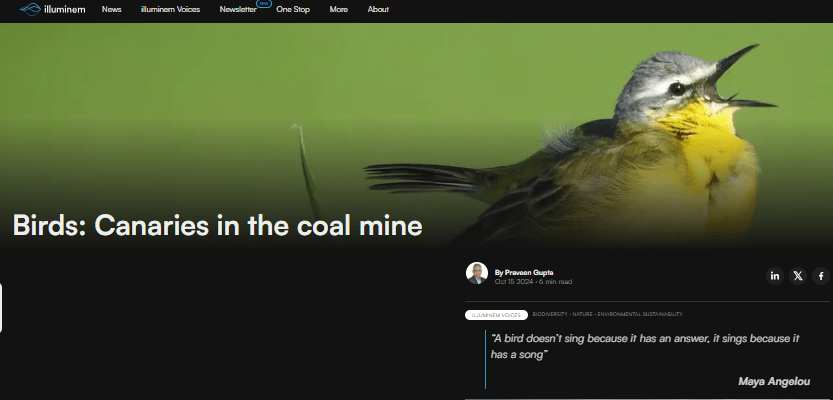Open the Biodiversity topic tag
This screenshot has height=400, width=833.
pyautogui.click(x=550, y=314)
